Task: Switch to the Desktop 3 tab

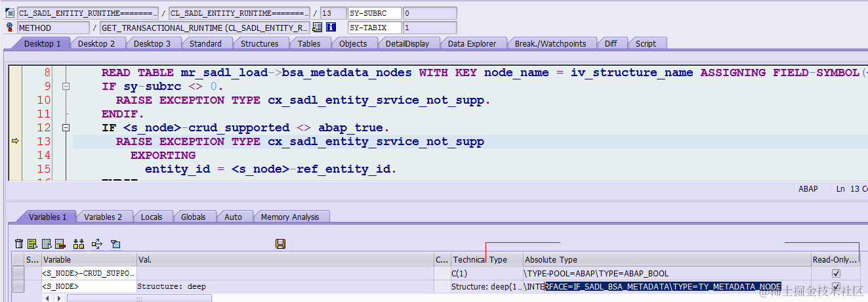Action: pyautogui.click(x=152, y=43)
